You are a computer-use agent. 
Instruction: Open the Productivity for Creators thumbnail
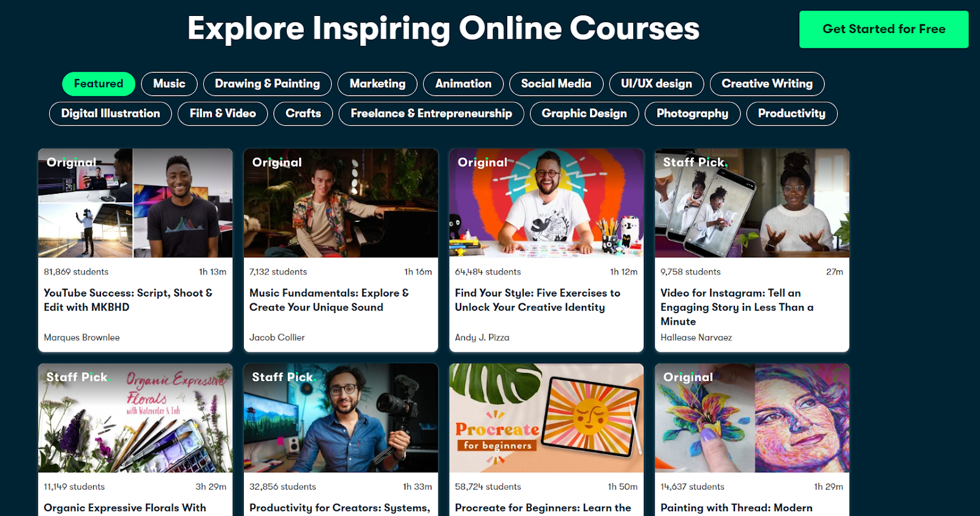[341, 418]
